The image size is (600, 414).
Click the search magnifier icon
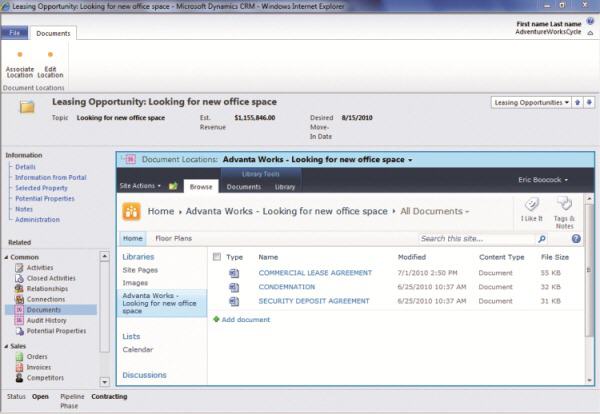click(x=543, y=239)
